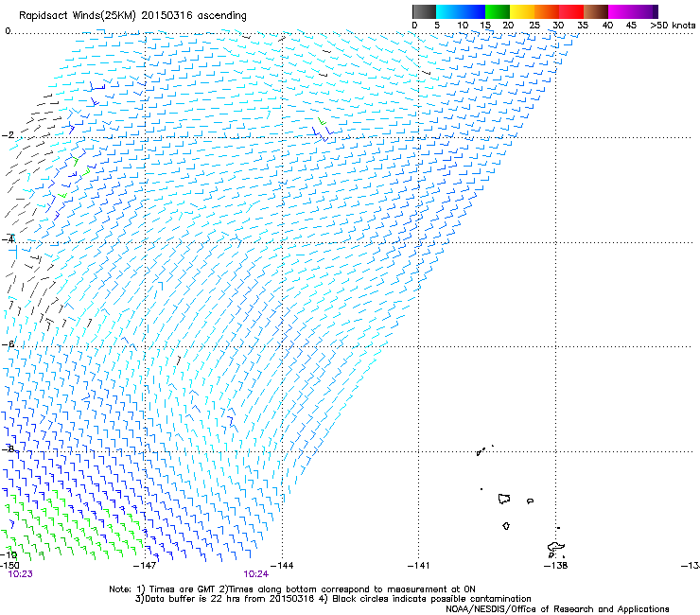
Task: Click the magenta 40-45 knots color swatch
Action: 621,11
